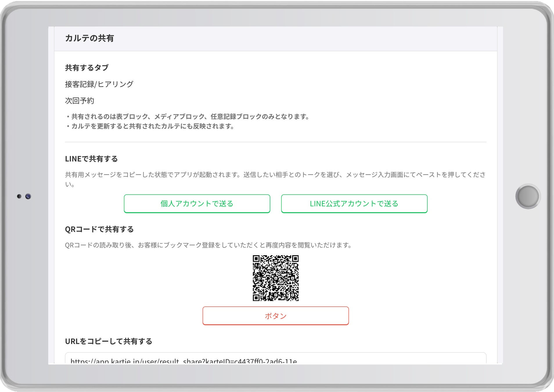
Task: Click the red ボタン button
Action: click(276, 316)
